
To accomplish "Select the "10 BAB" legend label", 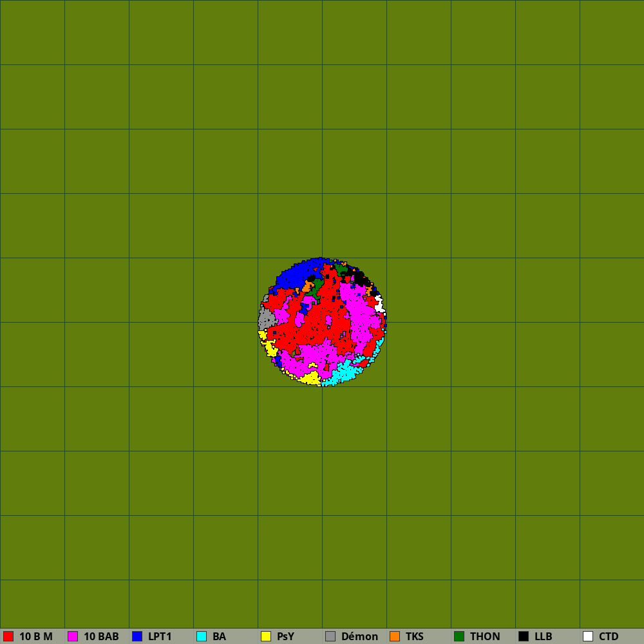I will point(102,636).
